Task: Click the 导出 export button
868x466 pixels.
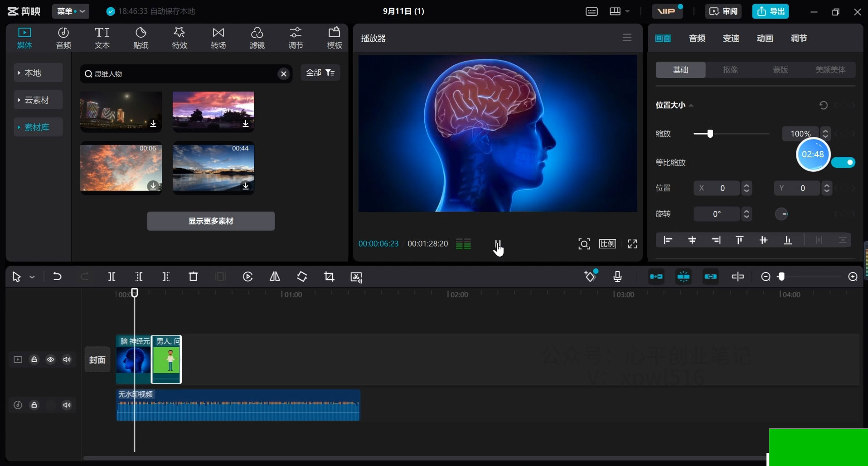Action: (770, 11)
